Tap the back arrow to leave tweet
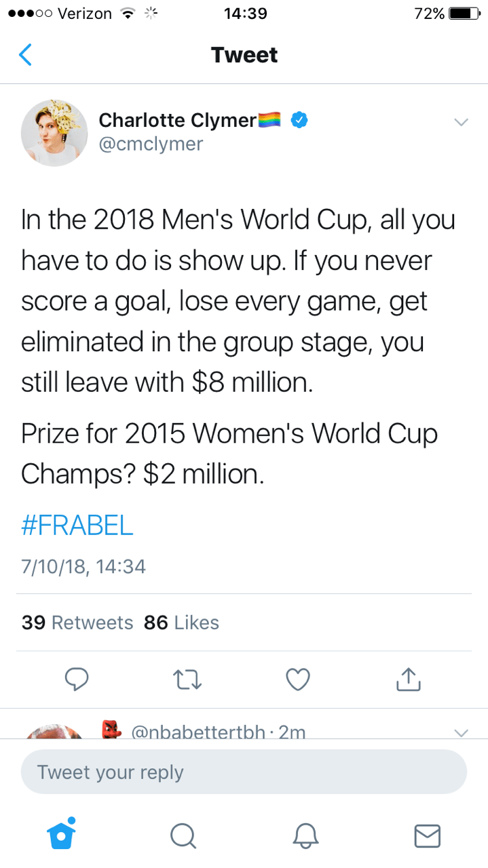Image resolution: width=488 pixels, height=868 pixels. click(x=24, y=55)
